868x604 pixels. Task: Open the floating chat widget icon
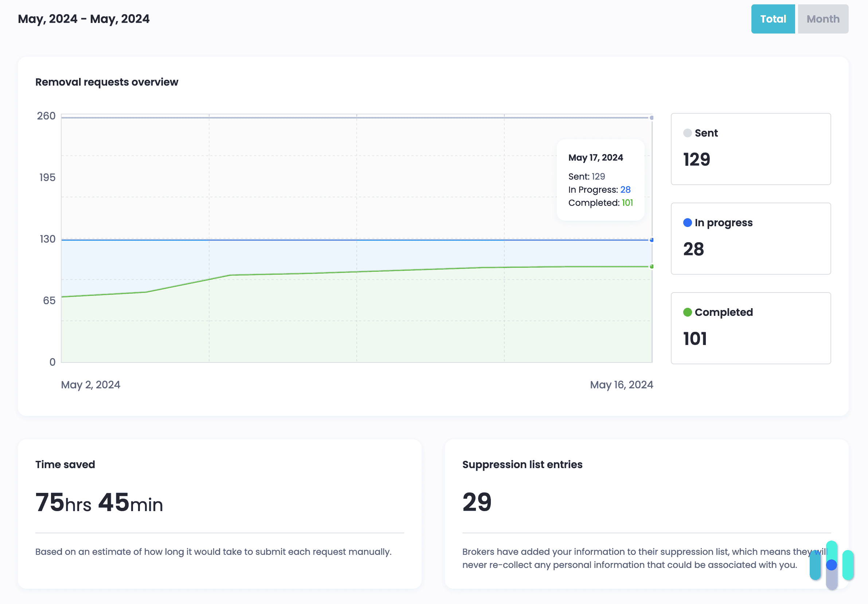tap(831, 565)
